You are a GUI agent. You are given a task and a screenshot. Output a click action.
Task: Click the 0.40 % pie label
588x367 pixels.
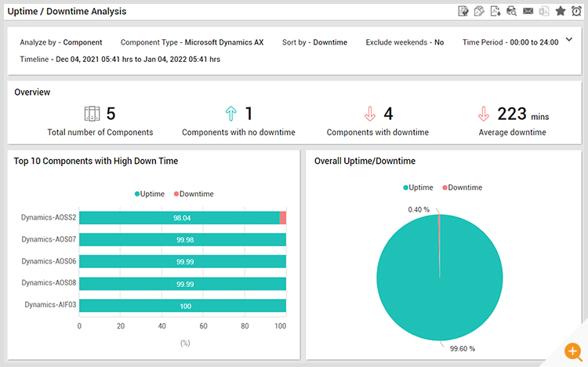coord(419,209)
